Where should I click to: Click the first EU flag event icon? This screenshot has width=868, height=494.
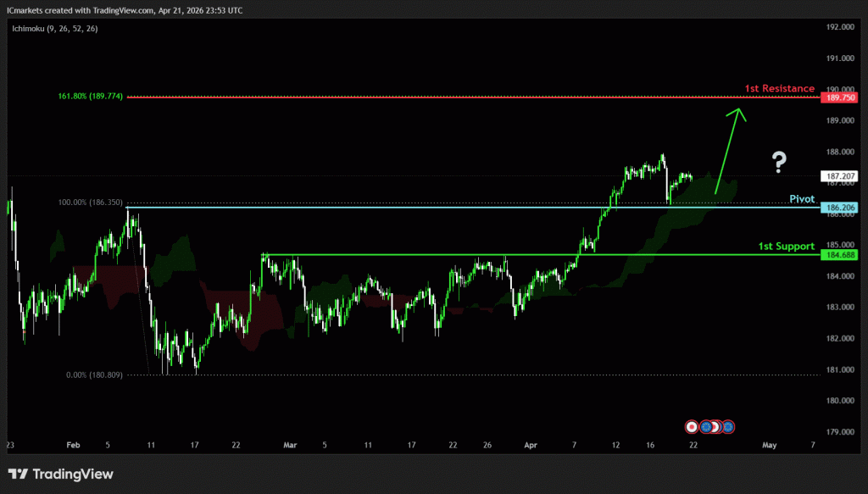click(x=704, y=426)
